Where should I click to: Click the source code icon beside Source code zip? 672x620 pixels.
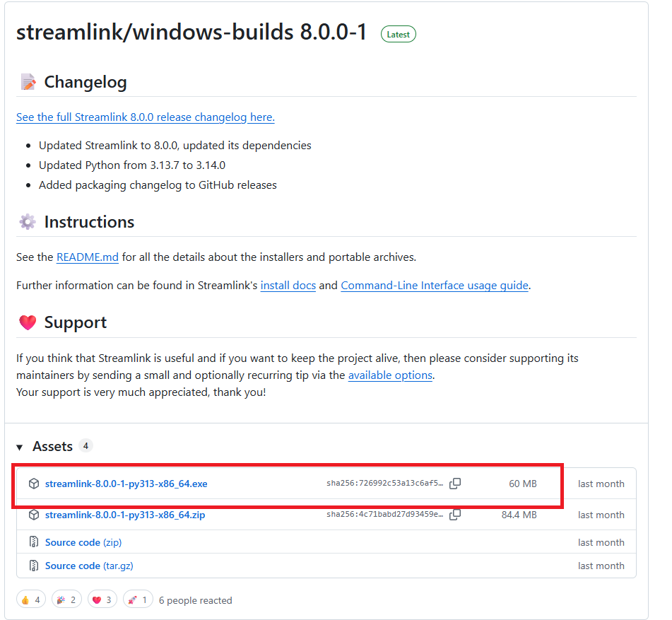[x=34, y=542]
